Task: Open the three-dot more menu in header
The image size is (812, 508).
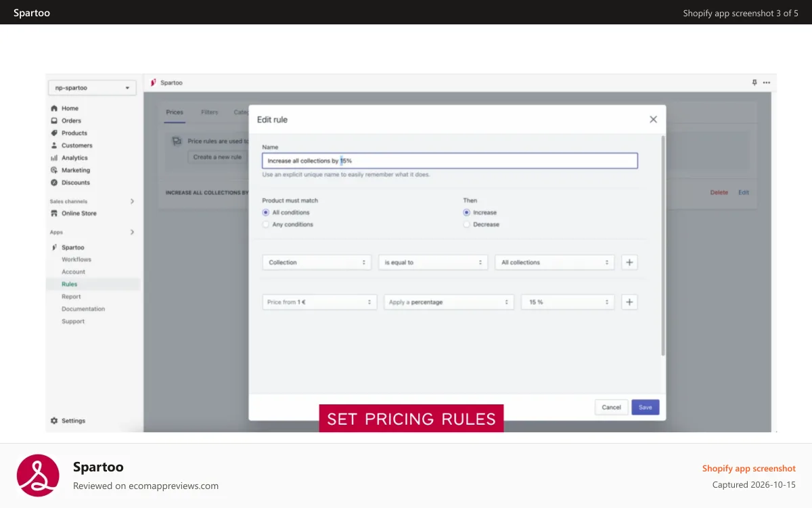Action: tap(766, 83)
